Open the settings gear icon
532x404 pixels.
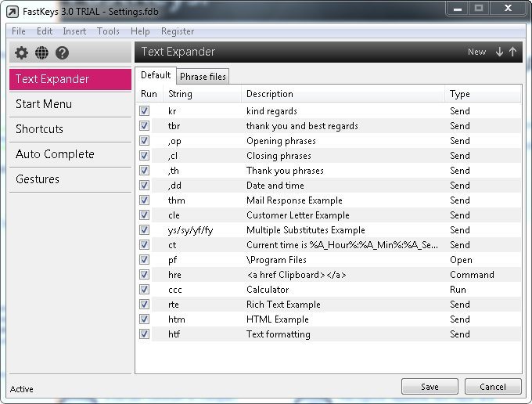point(21,53)
